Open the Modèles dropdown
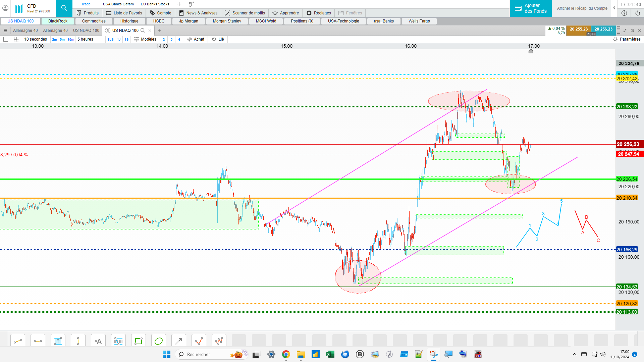Image resolution: width=644 pixels, height=362 pixels. pos(145,39)
